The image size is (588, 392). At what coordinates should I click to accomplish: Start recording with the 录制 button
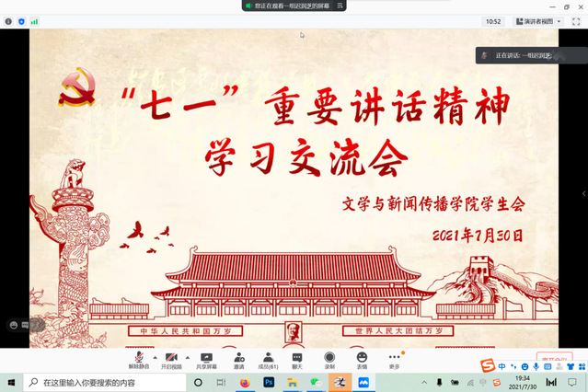[x=329, y=358]
